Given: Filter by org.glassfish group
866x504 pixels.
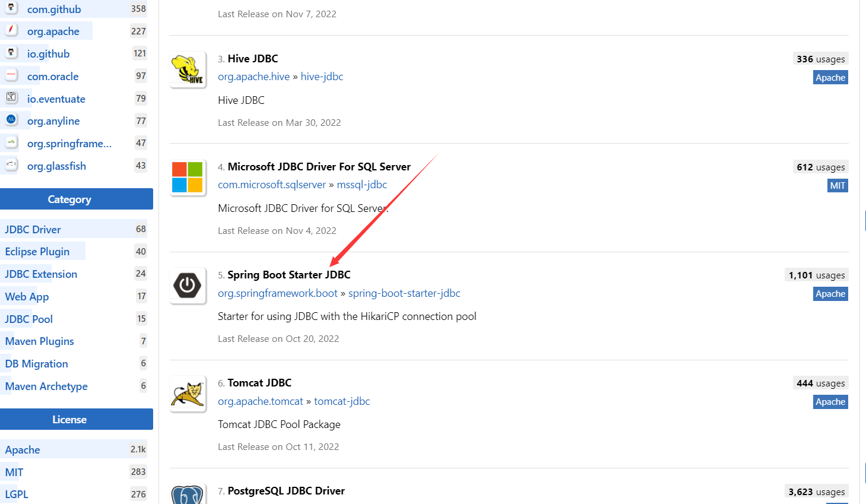Looking at the screenshot, I should tap(56, 166).
